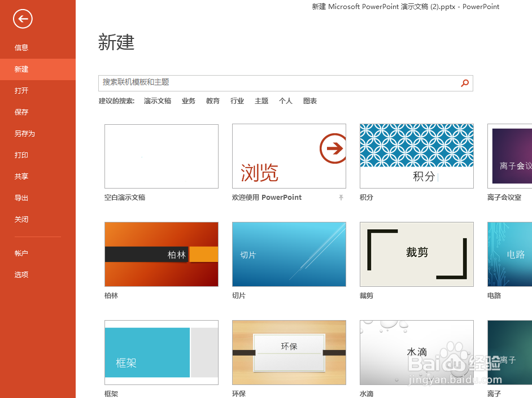
Task: Click 保存 in the sidebar
Action: point(21,112)
